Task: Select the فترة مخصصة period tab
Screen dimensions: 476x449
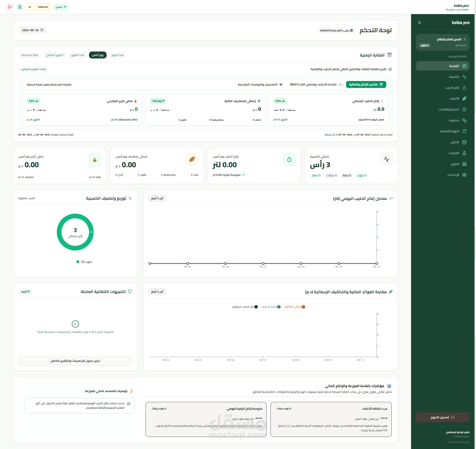Action: 30,55
